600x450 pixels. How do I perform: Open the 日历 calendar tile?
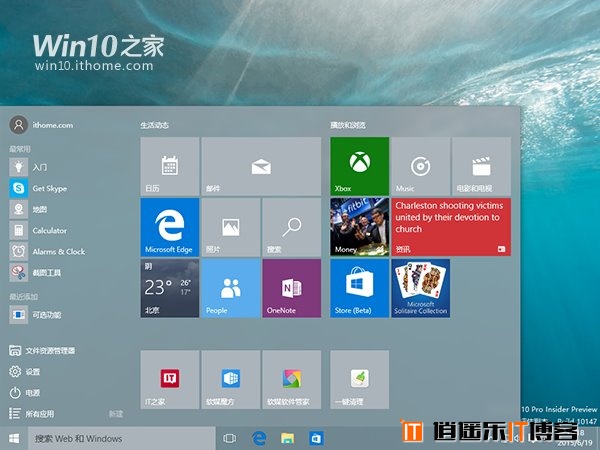[170, 166]
